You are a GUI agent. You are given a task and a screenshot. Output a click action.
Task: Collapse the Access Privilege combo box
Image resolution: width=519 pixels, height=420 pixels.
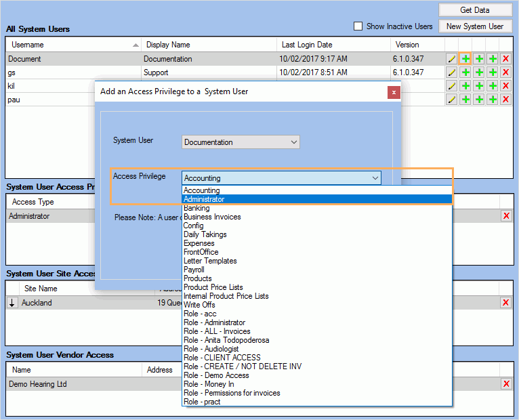click(x=375, y=178)
